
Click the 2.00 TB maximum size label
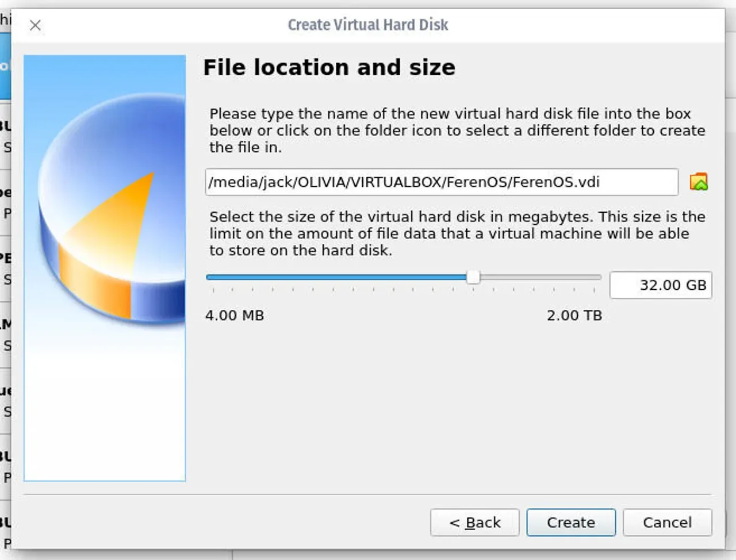574,316
